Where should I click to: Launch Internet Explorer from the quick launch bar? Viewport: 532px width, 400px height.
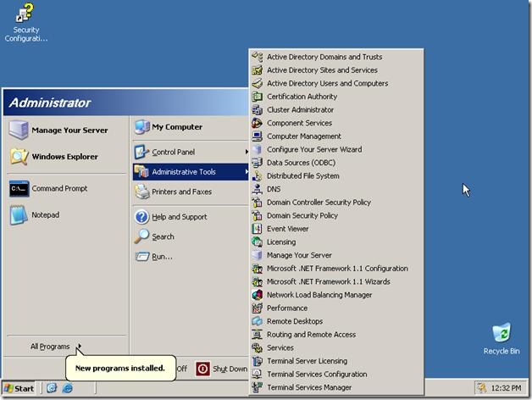pos(68,388)
